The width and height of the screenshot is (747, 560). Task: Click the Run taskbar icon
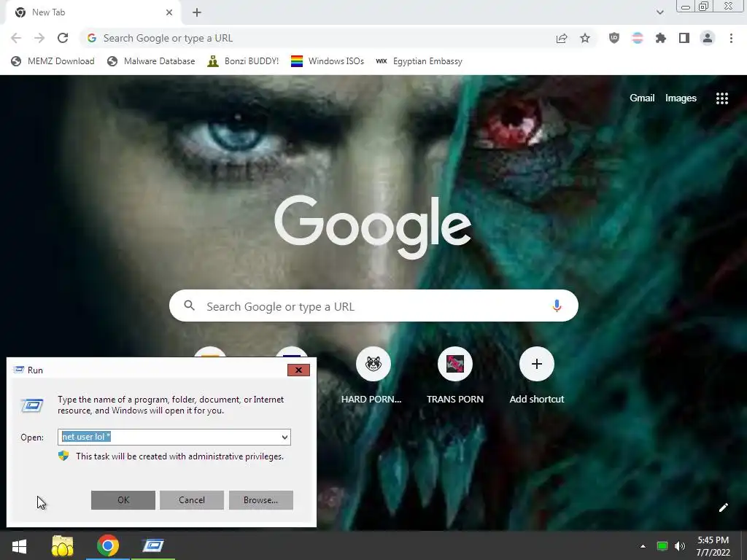[x=153, y=545]
